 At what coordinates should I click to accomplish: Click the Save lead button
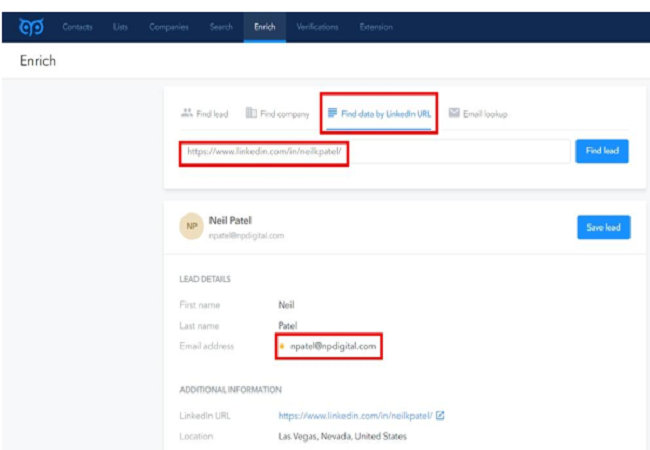tap(604, 227)
